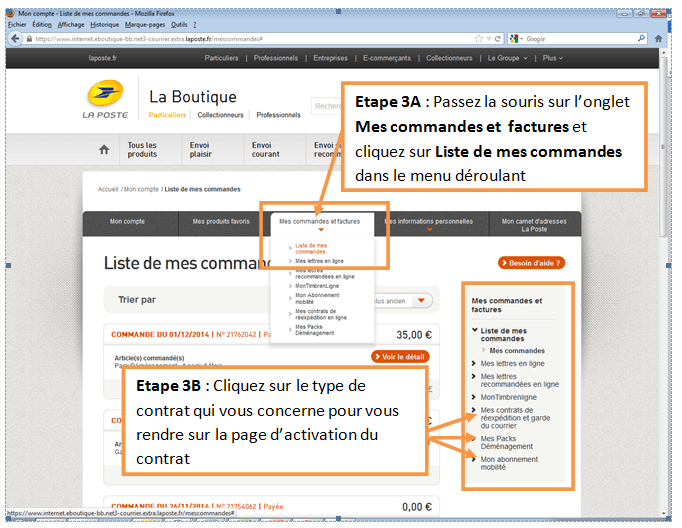Open the Mes produits favoris tab

(221, 221)
